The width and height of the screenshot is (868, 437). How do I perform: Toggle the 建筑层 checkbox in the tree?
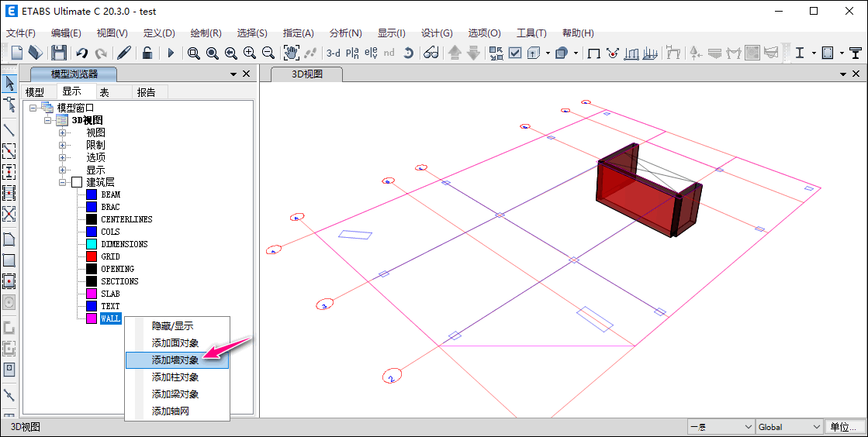coord(77,182)
